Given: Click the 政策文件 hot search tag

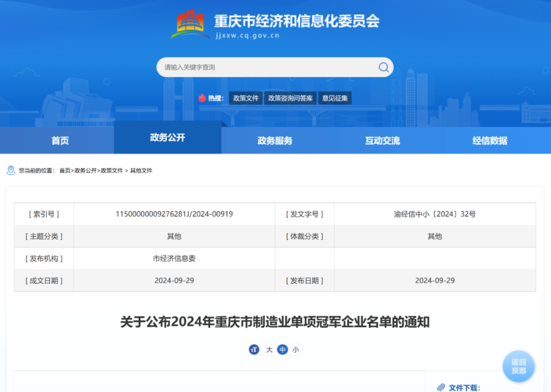Looking at the screenshot, I should [246, 98].
